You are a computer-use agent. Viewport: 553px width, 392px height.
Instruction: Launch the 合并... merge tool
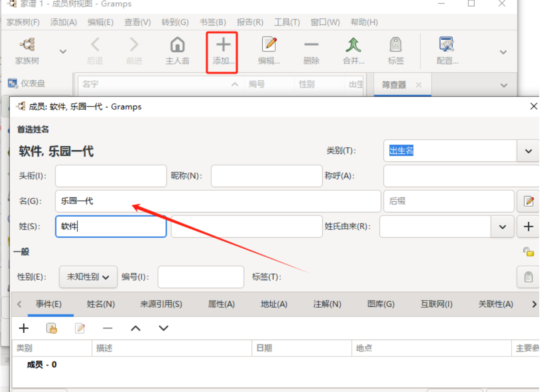click(x=353, y=51)
